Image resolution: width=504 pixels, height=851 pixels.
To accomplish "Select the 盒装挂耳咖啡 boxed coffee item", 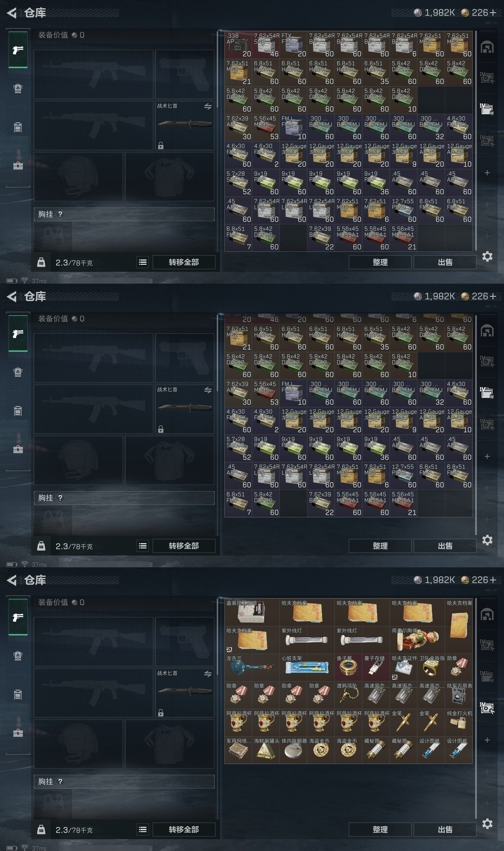I will tap(252, 612).
